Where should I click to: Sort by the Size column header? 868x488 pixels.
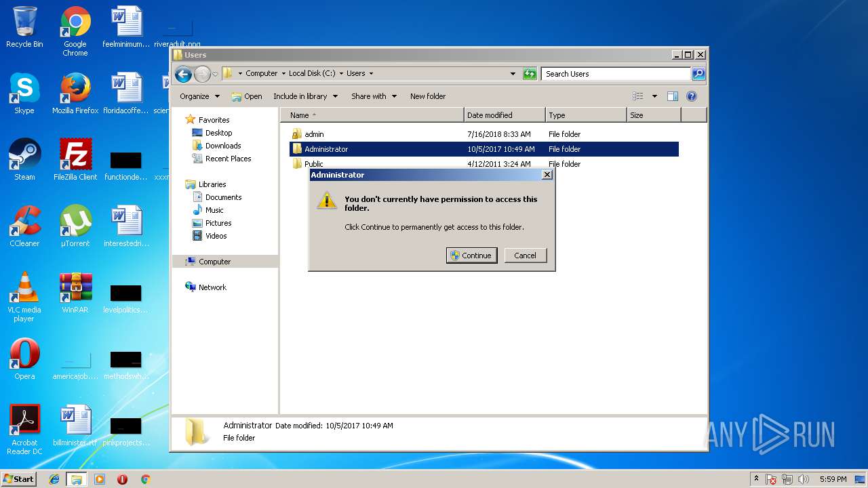coord(654,115)
